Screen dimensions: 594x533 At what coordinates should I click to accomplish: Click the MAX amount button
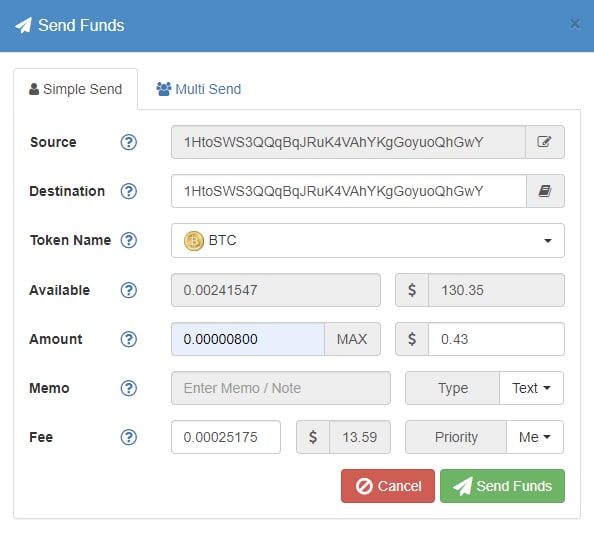[352, 339]
